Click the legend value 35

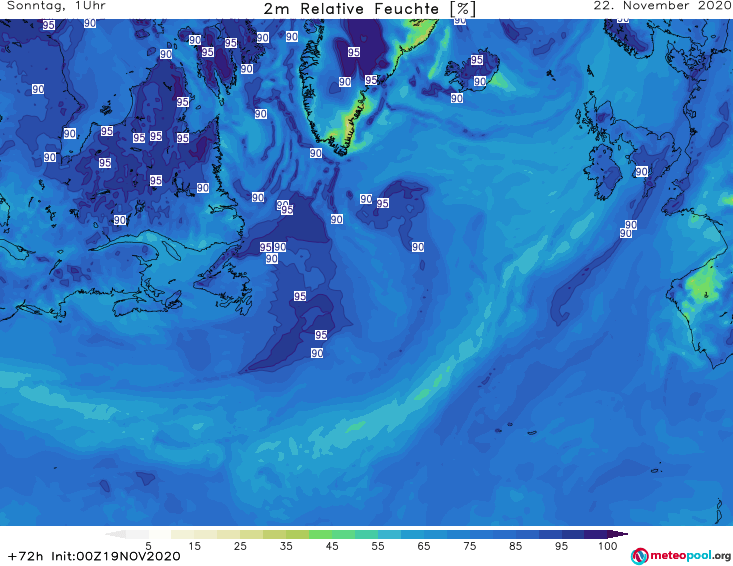coord(286,546)
